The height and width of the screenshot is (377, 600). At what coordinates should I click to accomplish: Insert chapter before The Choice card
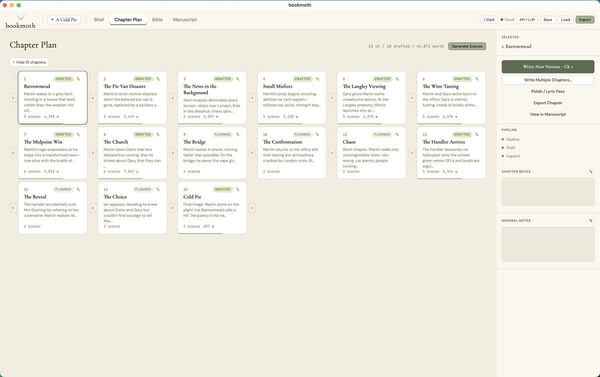point(93,208)
